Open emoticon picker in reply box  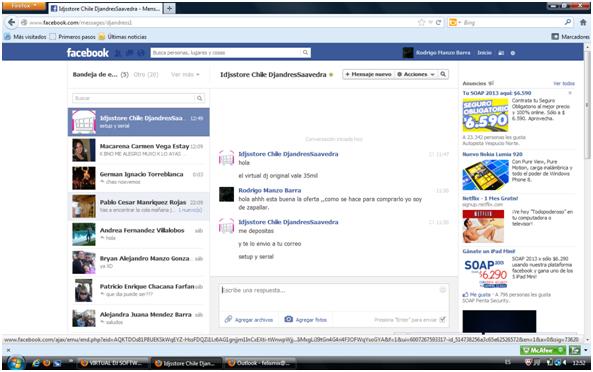click(442, 290)
